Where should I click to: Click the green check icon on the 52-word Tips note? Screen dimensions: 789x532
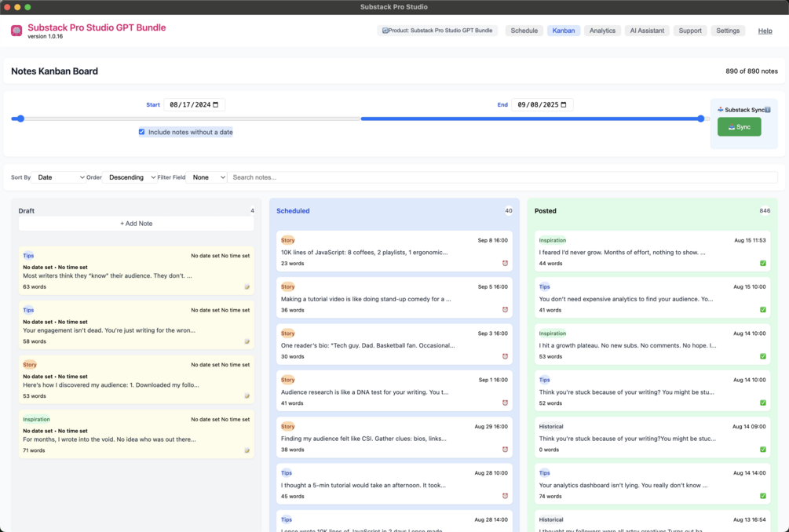pyautogui.click(x=763, y=403)
